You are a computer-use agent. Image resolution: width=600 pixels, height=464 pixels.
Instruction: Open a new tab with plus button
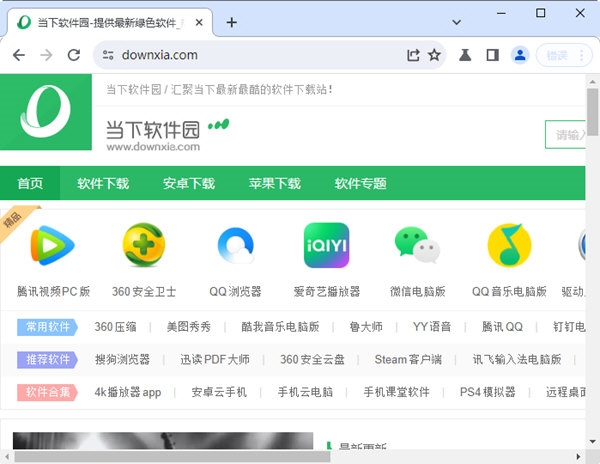coord(232,23)
